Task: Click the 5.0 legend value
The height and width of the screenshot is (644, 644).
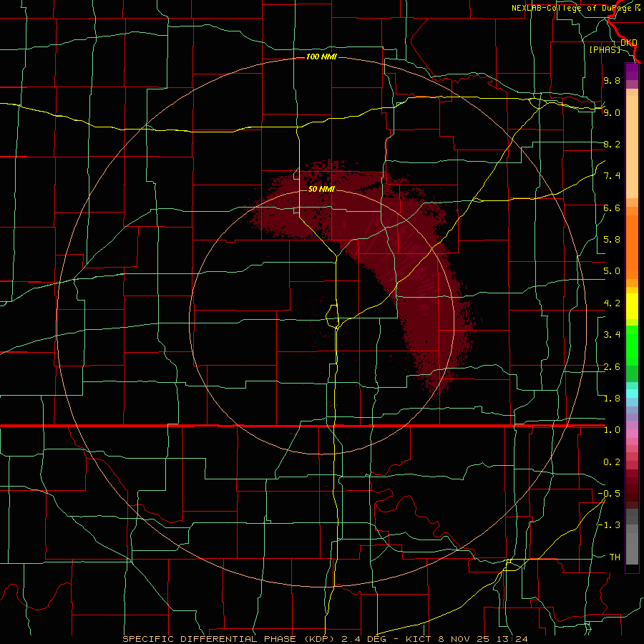Action: 612,271
